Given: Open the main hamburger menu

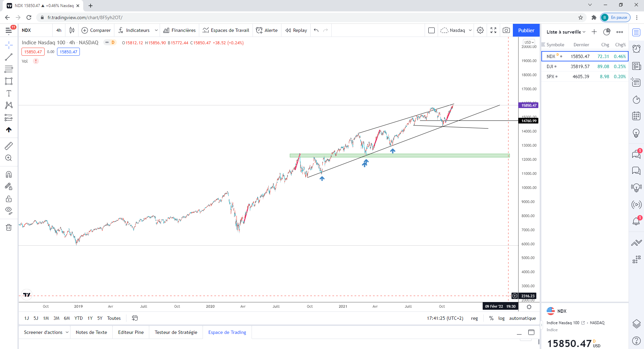Looking at the screenshot, I should [9, 31].
